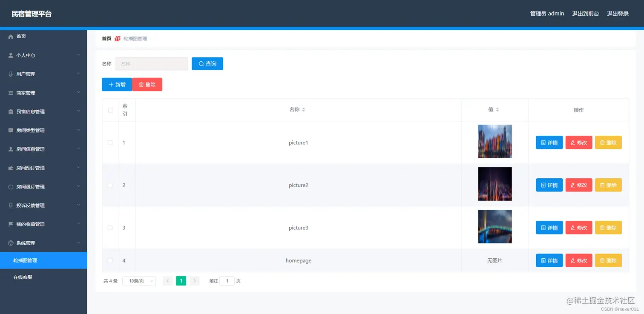Check the checkbox for row picture1
The height and width of the screenshot is (314, 644).
(110, 143)
